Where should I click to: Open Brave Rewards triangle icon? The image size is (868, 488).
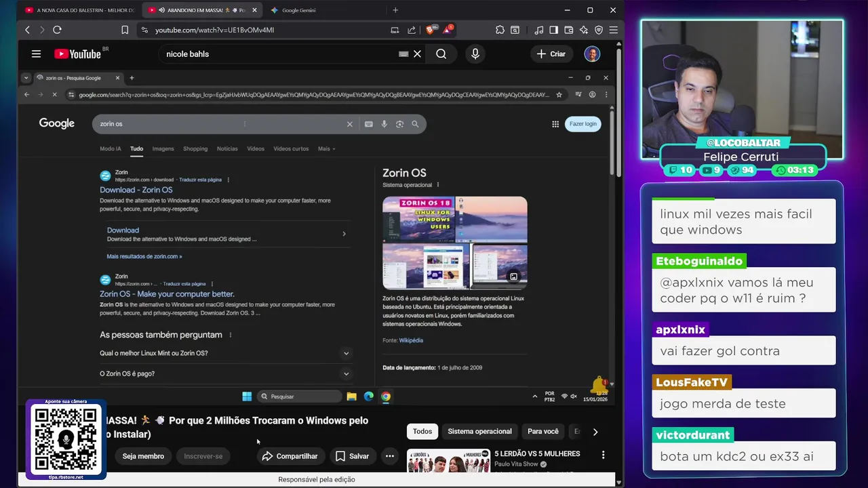point(448,30)
